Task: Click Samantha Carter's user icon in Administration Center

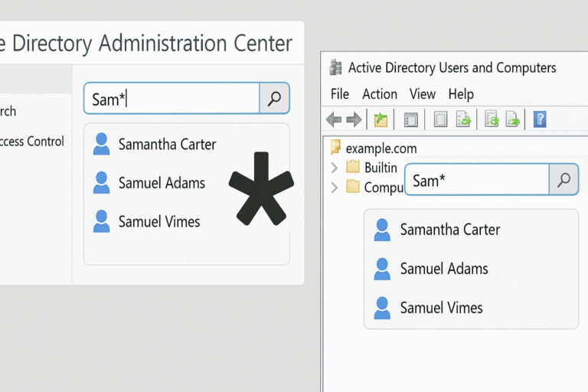Action: (x=101, y=144)
